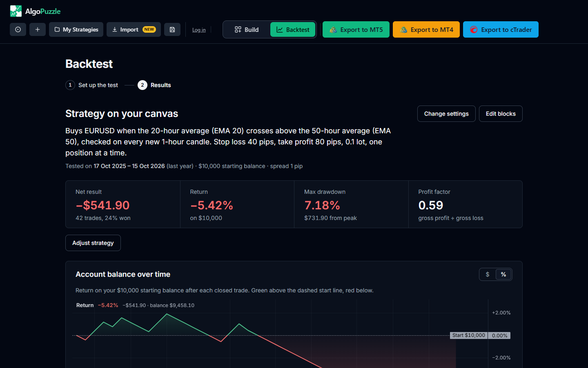588x368 pixels.
Task: Click the AlgoPuzzle logo icon
Action: pos(16,11)
